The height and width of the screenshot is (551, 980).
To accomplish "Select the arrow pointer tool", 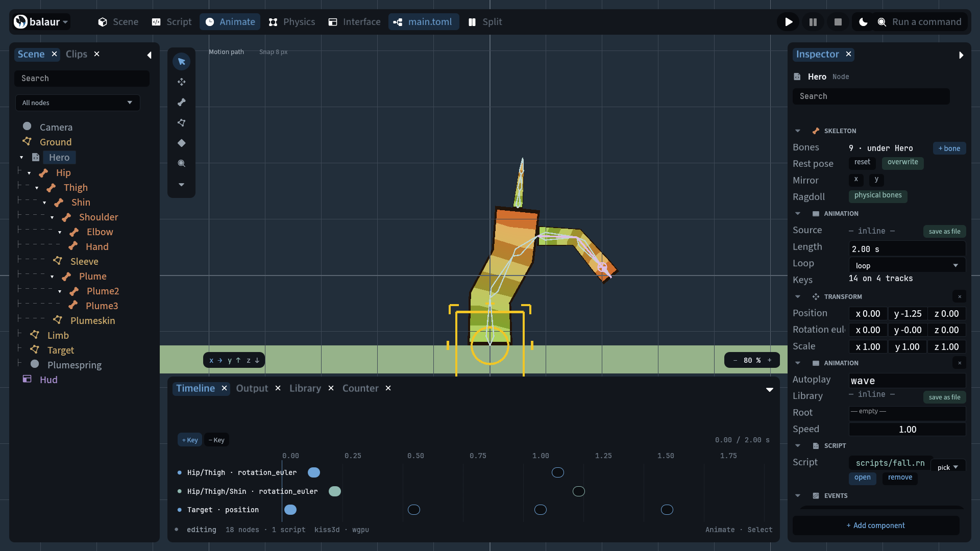I will 181,61.
